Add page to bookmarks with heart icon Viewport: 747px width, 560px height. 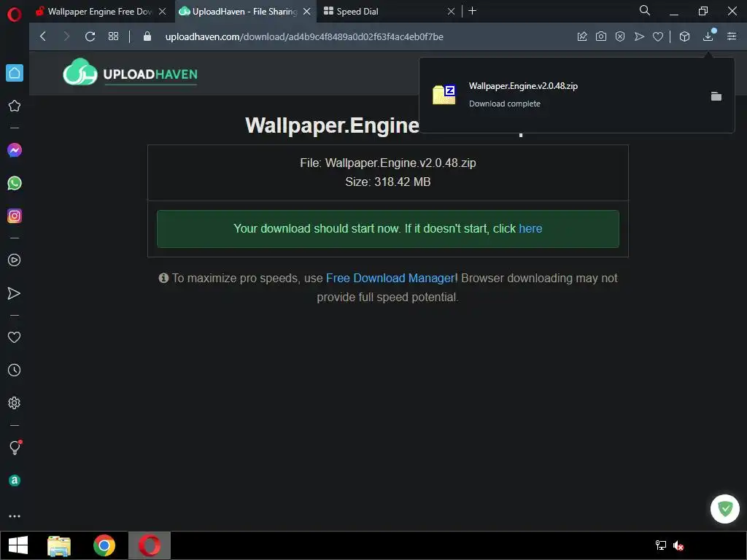(658, 36)
